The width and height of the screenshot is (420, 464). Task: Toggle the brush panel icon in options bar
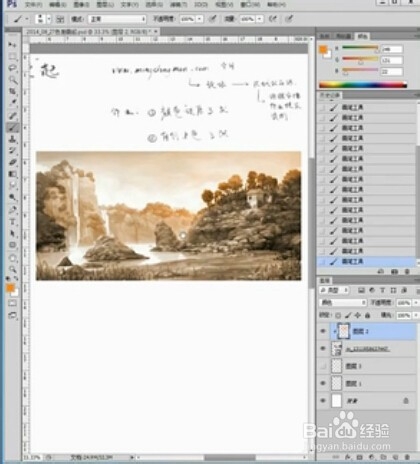pyautogui.click(x=60, y=19)
